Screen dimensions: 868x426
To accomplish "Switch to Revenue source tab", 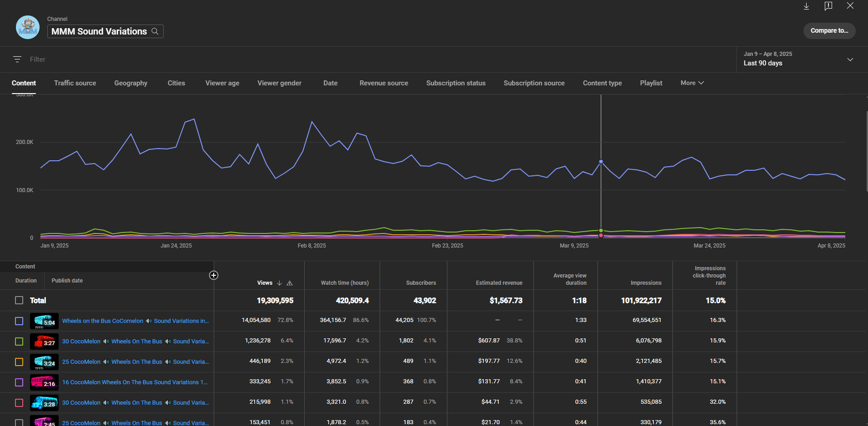I will (x=384, y=83).
